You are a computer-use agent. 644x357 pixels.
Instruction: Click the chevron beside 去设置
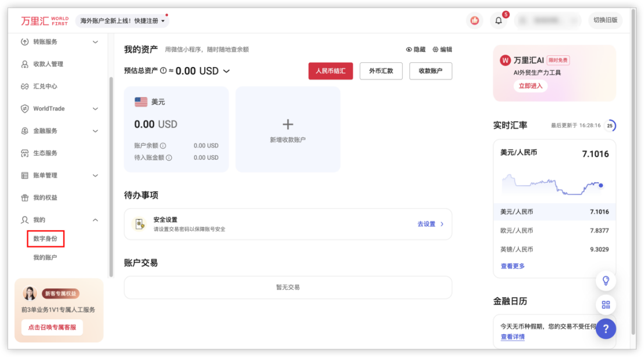(x=442, y=224)
